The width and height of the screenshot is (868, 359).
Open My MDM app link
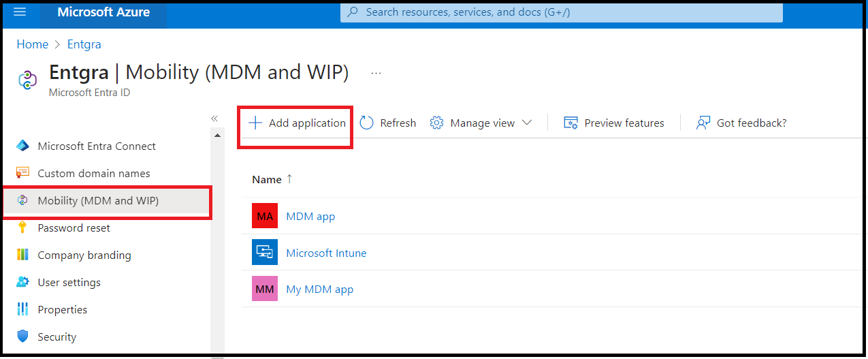[x=320, y=290]
